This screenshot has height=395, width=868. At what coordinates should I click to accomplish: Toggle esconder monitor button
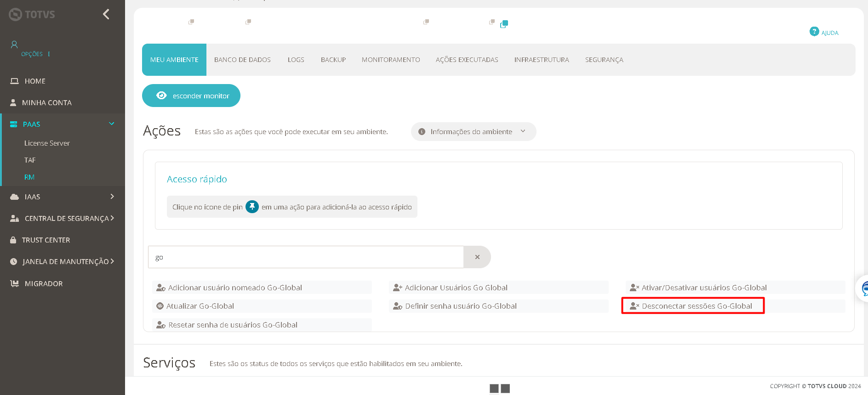pos(191,96)
